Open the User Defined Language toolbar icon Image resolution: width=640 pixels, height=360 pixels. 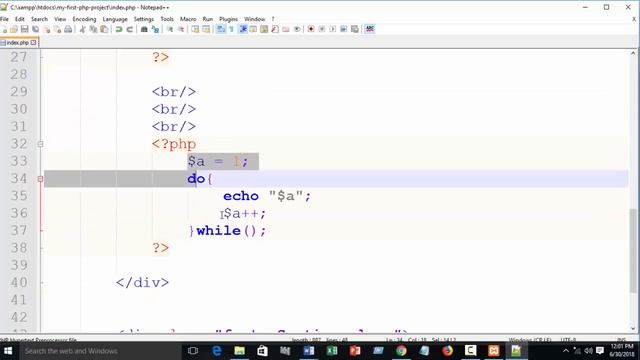point(253,29)
